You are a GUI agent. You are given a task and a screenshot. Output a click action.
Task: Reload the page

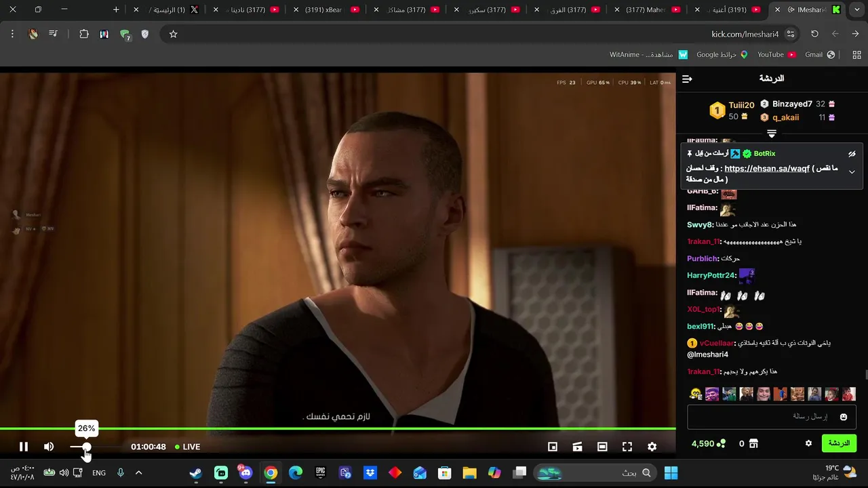point(815,34)
